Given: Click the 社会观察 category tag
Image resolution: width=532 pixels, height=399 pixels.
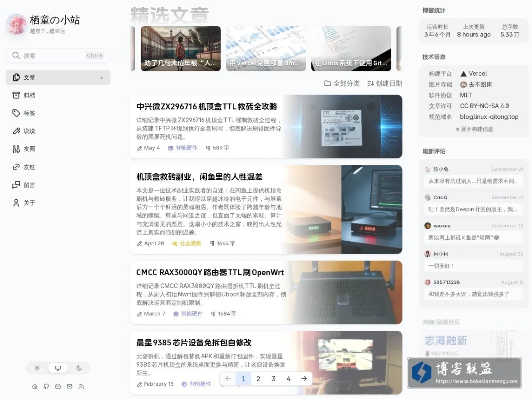Looking at the screenshot, I should pos(187,243).
